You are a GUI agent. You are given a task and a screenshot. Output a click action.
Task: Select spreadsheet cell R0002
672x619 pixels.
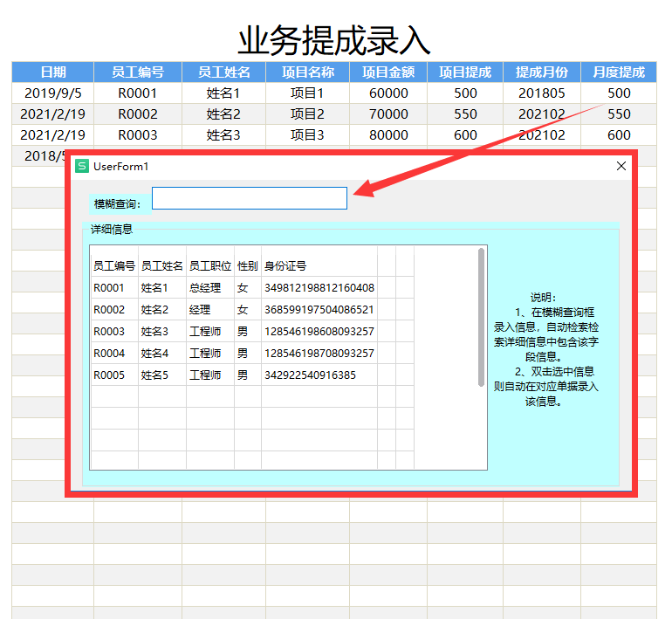[138, 114]
